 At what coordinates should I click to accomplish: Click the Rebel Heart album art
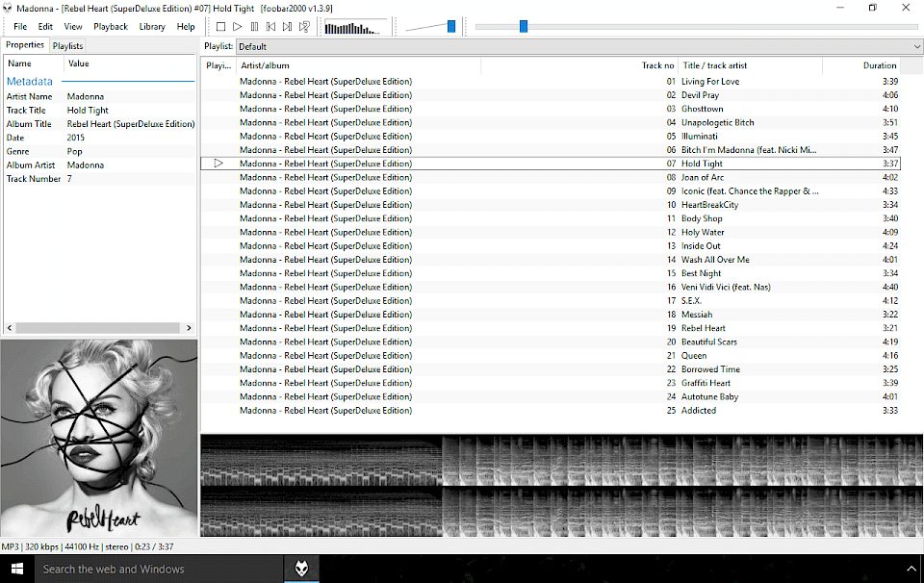[x=99, y=438]
